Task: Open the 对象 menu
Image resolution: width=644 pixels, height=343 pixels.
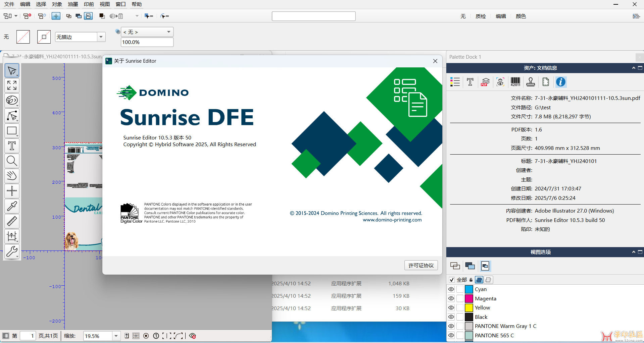Action: click(57, 4)
